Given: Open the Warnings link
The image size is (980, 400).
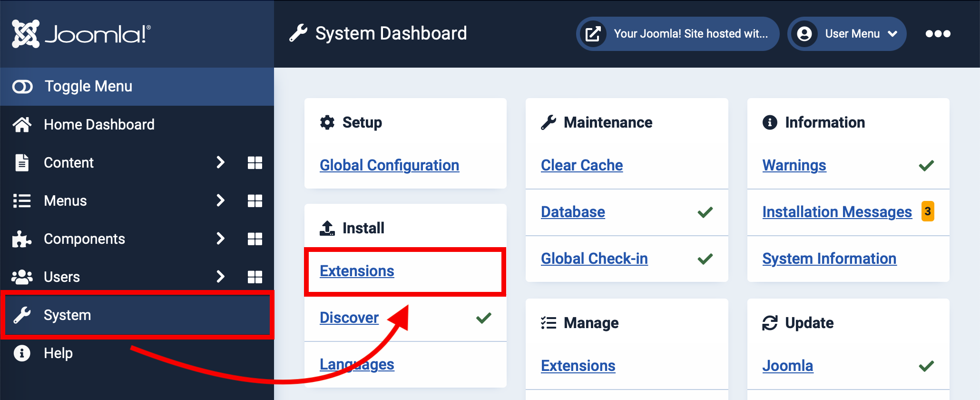Looking at the screenshot, I should [x=794, y=165].
